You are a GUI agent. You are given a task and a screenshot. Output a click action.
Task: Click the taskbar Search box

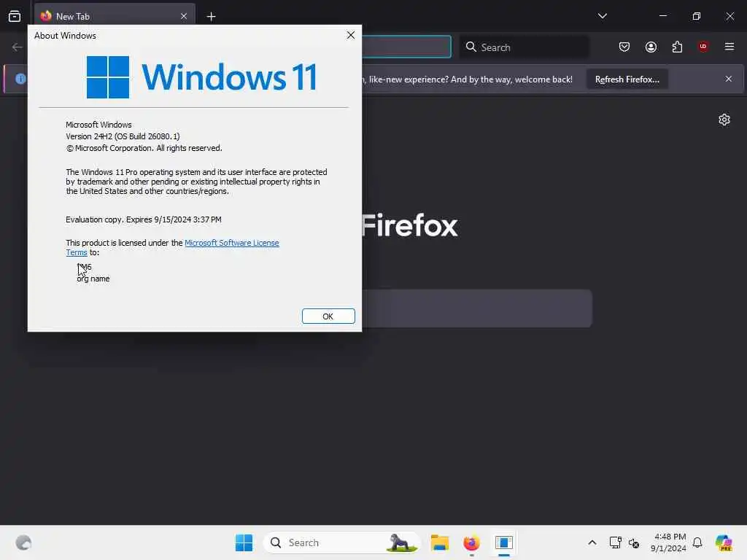tap(341, 542)
